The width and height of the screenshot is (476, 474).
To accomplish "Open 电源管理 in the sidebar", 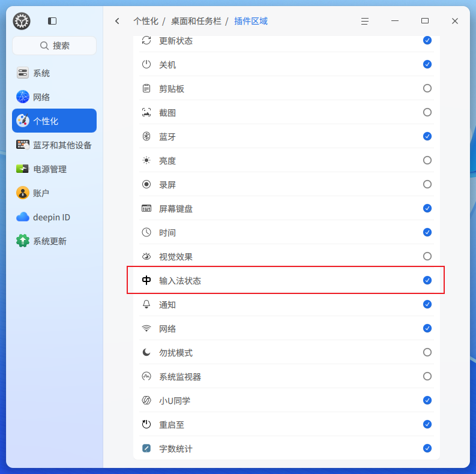I will 55,169.
